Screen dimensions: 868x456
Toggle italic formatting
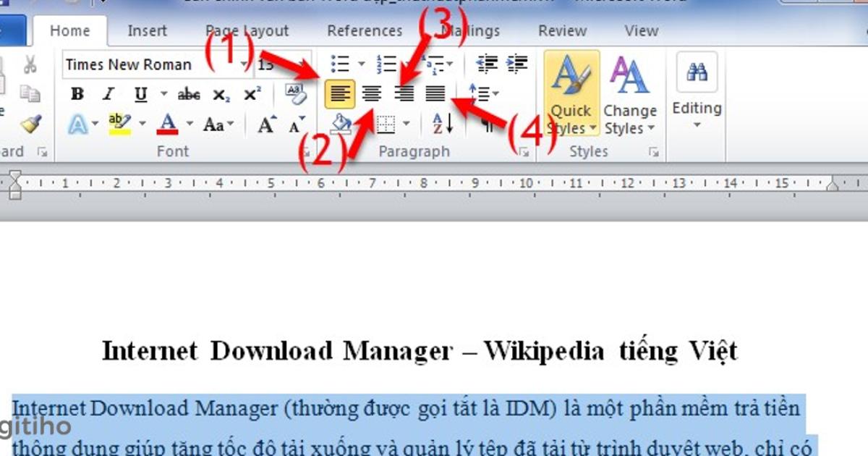(x=108, y=93)
